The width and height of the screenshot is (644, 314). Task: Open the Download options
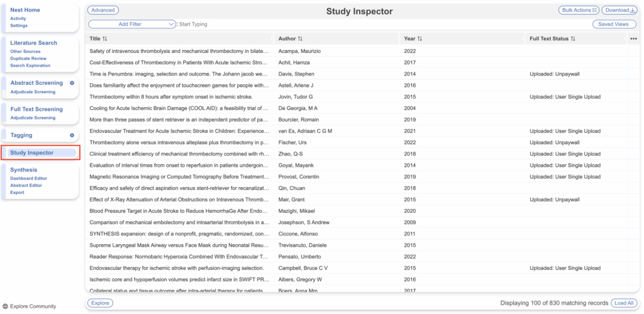pyautogui.click(x=619, y=10)
